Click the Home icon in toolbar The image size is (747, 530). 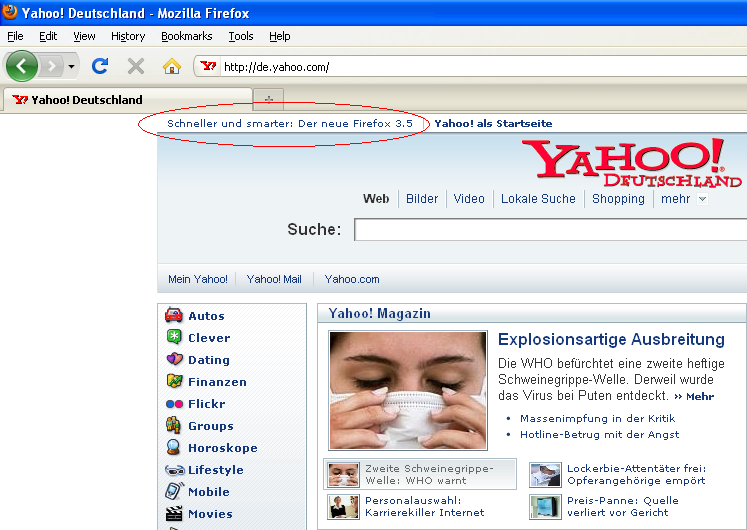(x=172, y=67)
